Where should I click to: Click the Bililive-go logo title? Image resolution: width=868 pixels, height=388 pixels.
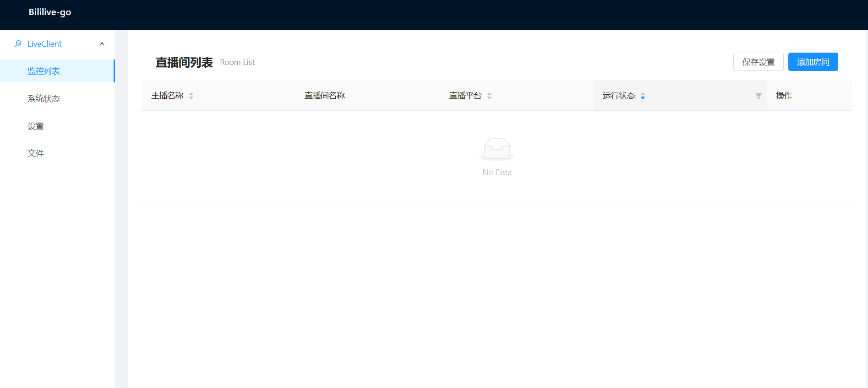pyautogui.click(x=50, y=12)
